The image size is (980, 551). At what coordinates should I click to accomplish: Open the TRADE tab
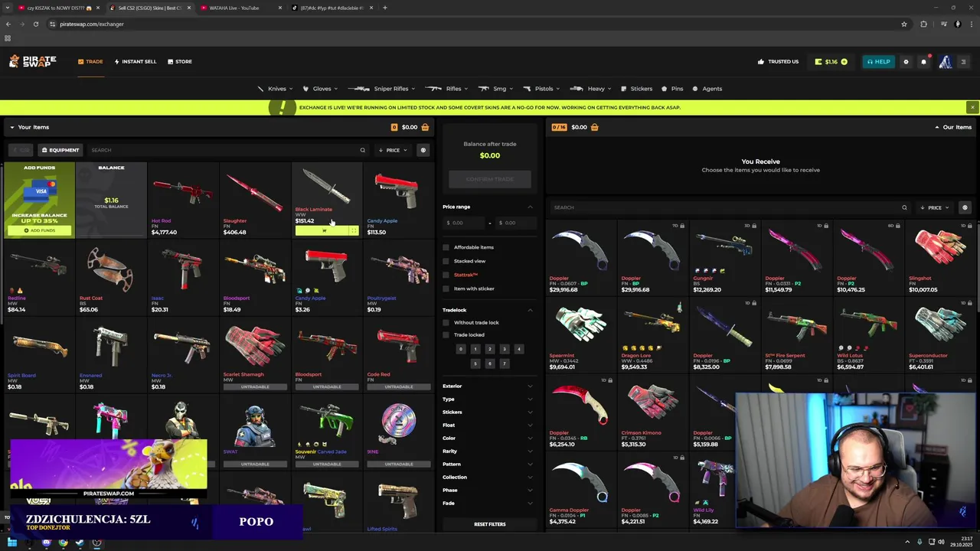coord(90,61)
